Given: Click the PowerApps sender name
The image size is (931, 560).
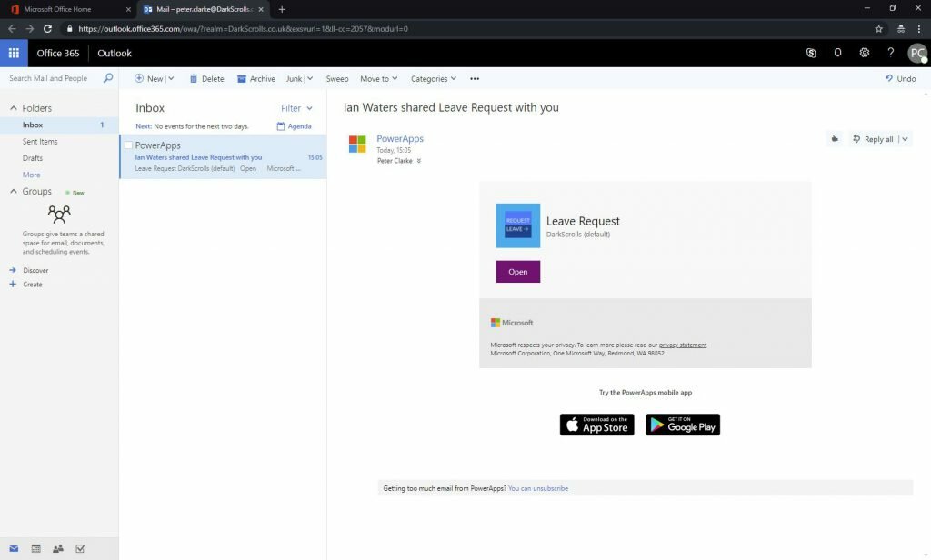Looking at the screenshot, I should pyautogui.click(x=400, y=138).
